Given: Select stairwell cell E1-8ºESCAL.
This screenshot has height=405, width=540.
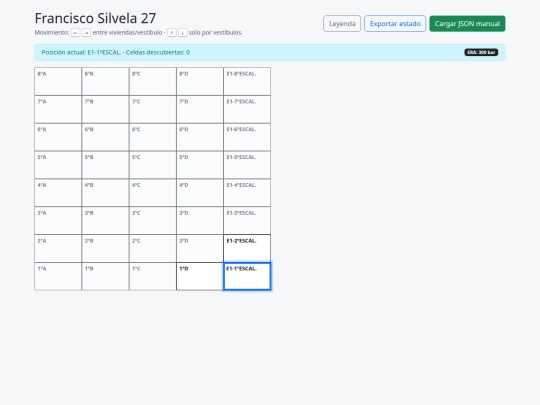Looking at the screenshot, I should [x=247, y=81].
